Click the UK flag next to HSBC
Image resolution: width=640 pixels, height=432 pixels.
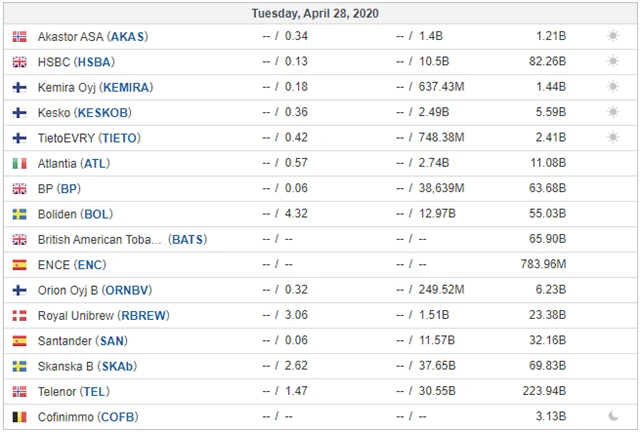[19, 62]
